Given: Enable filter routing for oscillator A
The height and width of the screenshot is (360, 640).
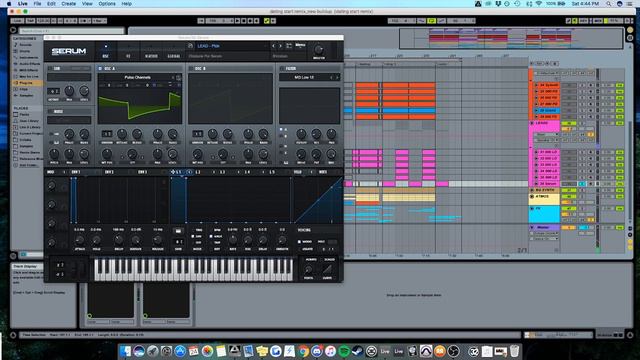Looking at the screenshot, I should coord(281,129).
